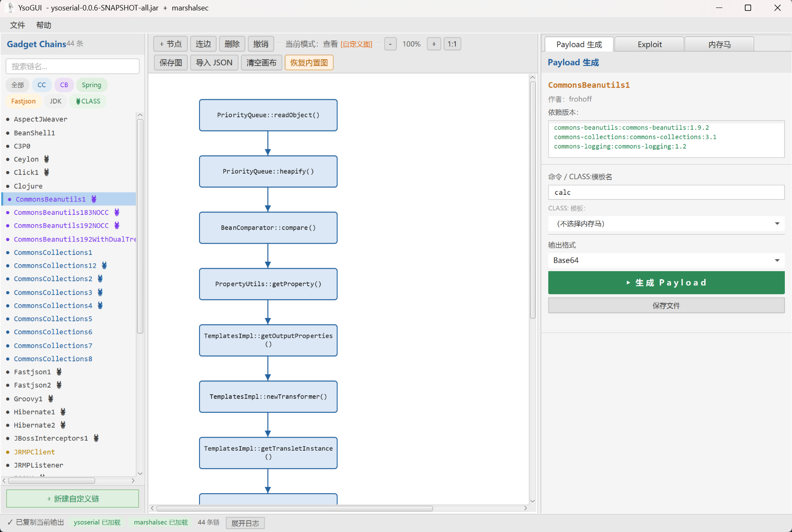
Task: Switch to the 内存马 tab
Action: [719, 44]
